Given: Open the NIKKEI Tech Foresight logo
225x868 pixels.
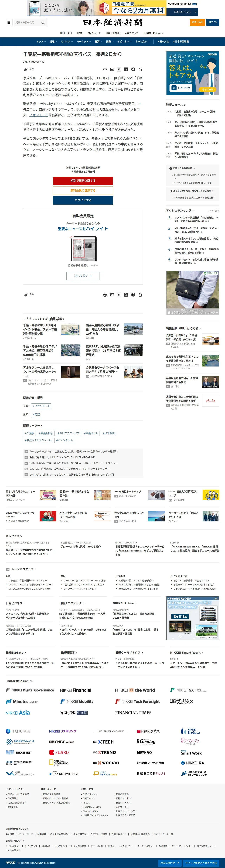Looking at the screenshot, I should tap(138, 701).
